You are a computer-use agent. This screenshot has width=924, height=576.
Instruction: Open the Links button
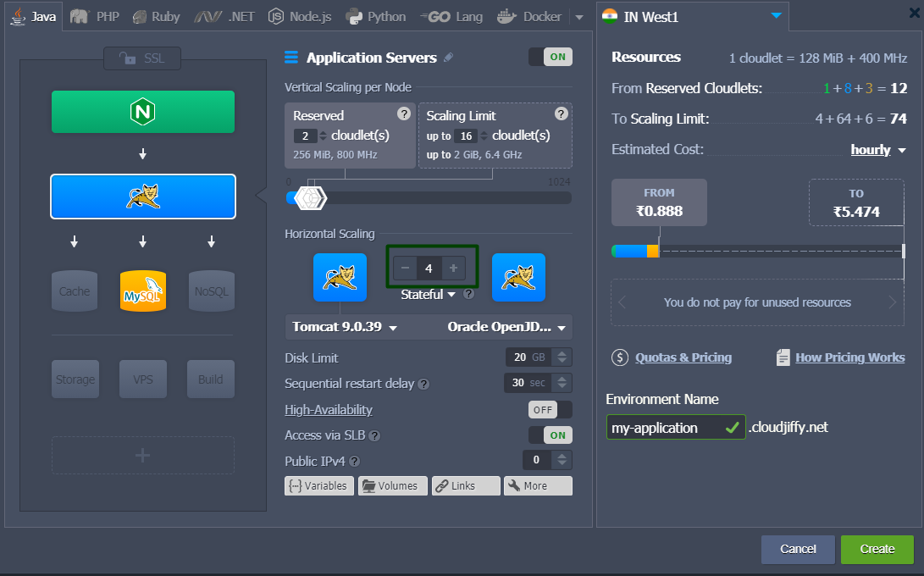click(x=466, y=486)
